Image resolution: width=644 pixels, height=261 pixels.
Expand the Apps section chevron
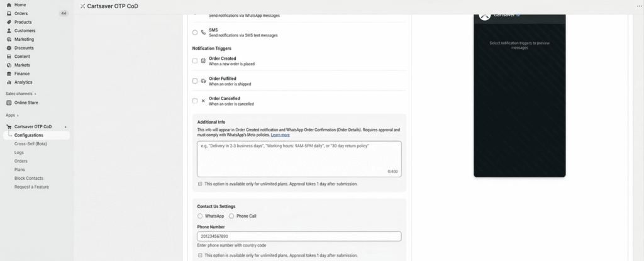(18, 116)
